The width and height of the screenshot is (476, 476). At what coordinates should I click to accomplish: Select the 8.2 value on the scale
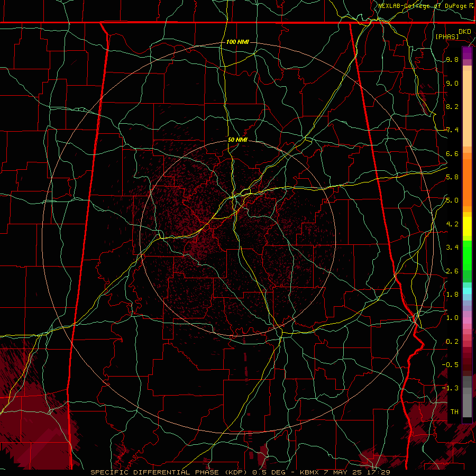[452, 106]
